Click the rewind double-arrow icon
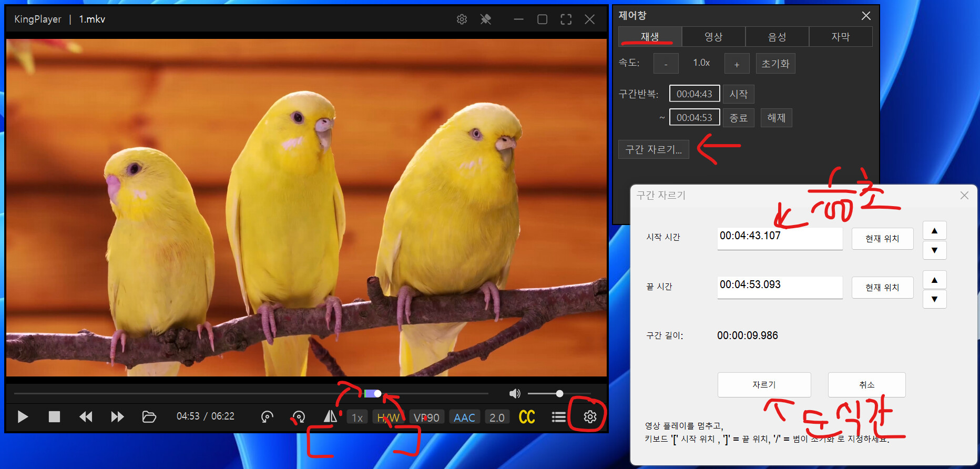Screen dimensions: 980x469 (x=86, y=417)
